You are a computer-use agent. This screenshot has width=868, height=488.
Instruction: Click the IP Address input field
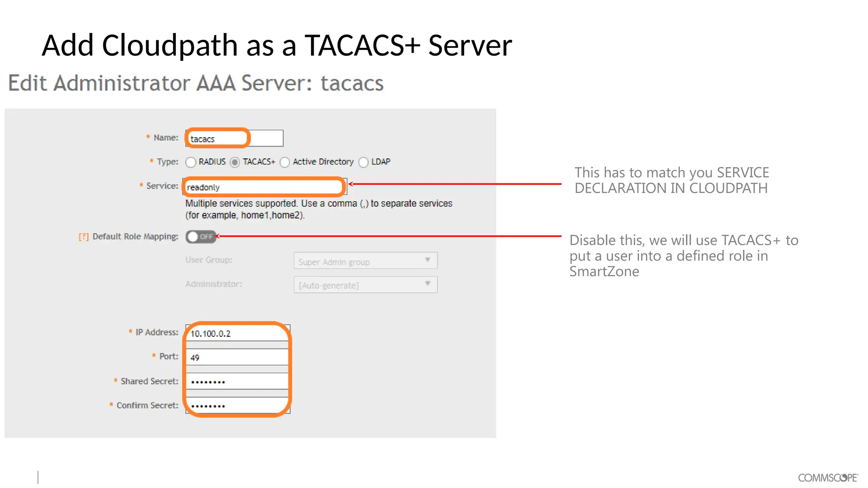pyautogui.click(x=238, y=333)
